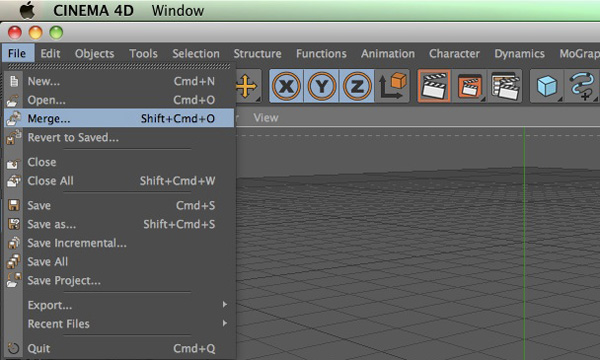
Task: Click the yellow minimize window button
Action: 36,33
